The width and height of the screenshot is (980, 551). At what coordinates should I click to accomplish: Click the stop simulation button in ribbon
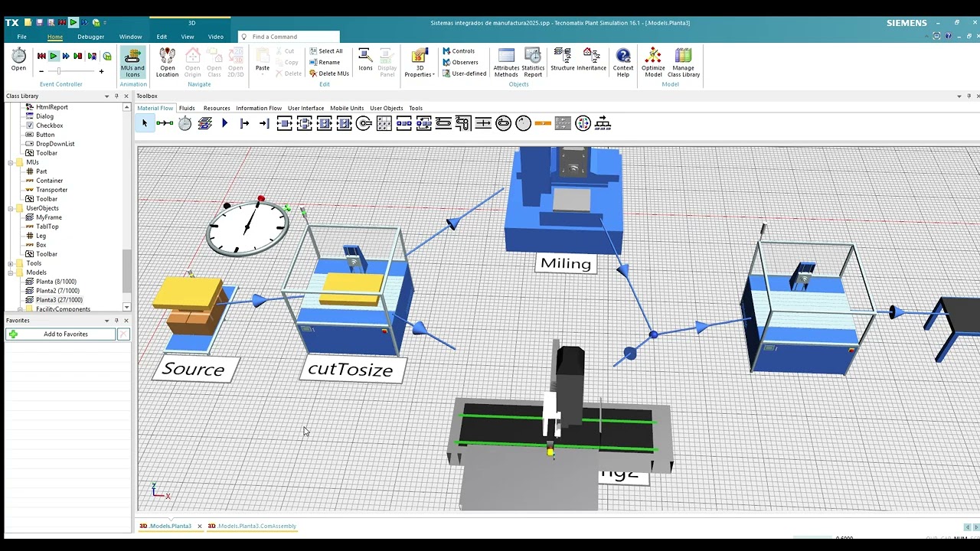pyautogui.click(x=78, y=56)
